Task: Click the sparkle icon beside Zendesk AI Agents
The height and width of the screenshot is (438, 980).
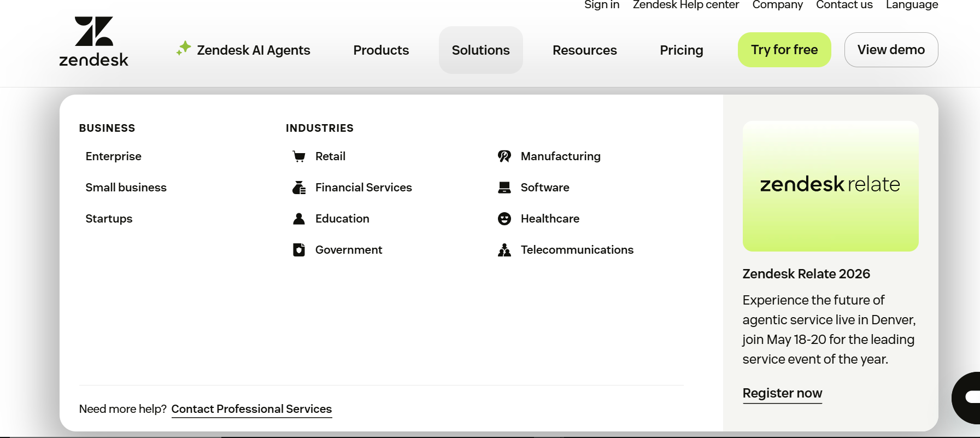Action: click(x=184, y=49)
